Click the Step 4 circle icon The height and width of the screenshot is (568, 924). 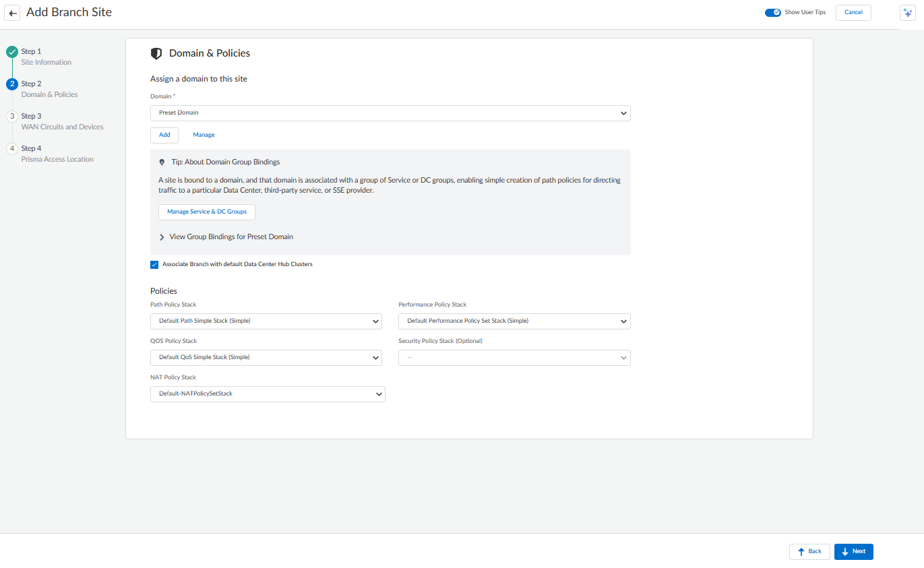click(x=12, y=149)
